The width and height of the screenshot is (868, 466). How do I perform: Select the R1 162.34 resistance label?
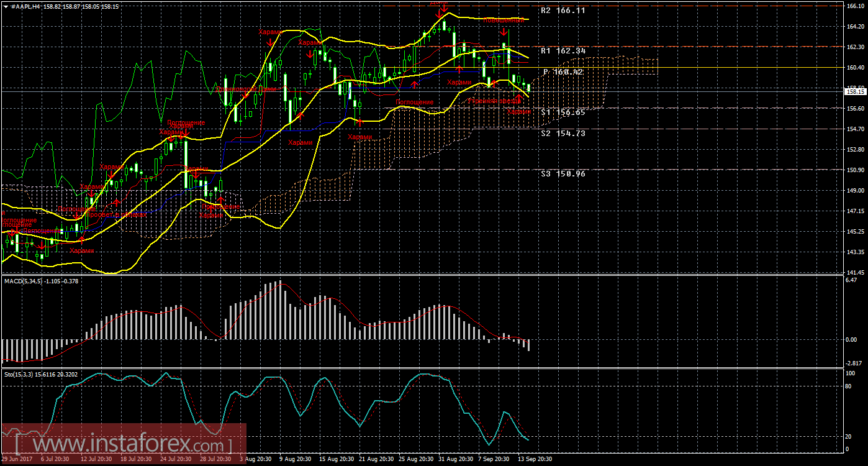point(563,50)
